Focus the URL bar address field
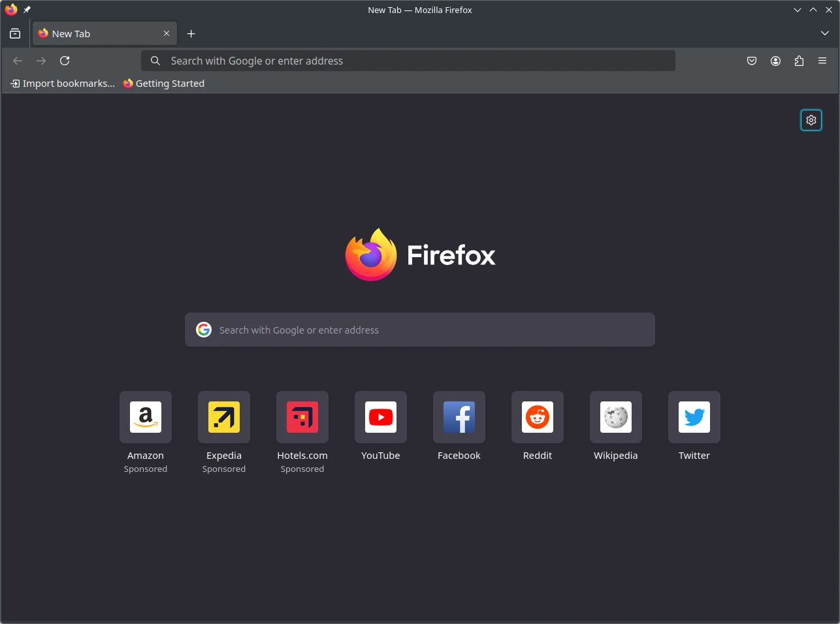 pyautogui.click(x=408, y=61)
